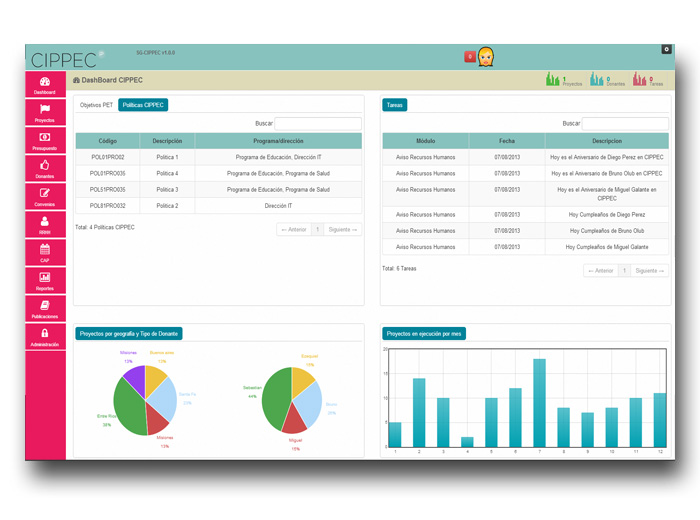Open CAP calendar icon in sidebar

tap(45, 249)
